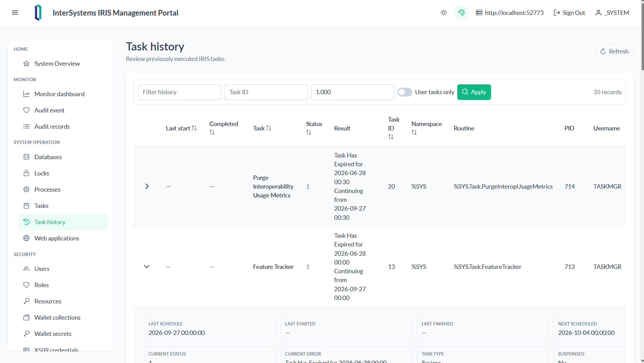The image size is (644, 363).
Task: Sign Out of the portal
Action: point(569,13)
